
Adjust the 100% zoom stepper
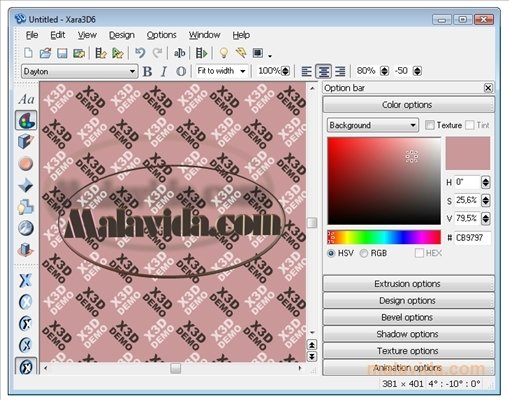coord(285,71)
